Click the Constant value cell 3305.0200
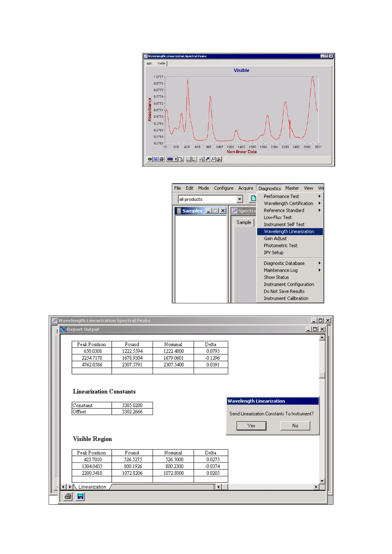The image size is (392, 554). tap(132, 406)
